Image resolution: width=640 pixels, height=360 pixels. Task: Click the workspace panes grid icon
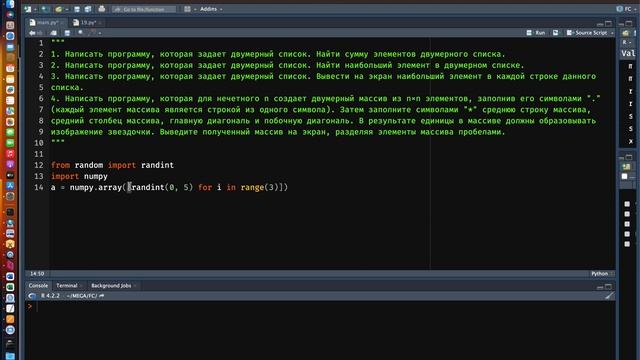(x=187, y=9)
